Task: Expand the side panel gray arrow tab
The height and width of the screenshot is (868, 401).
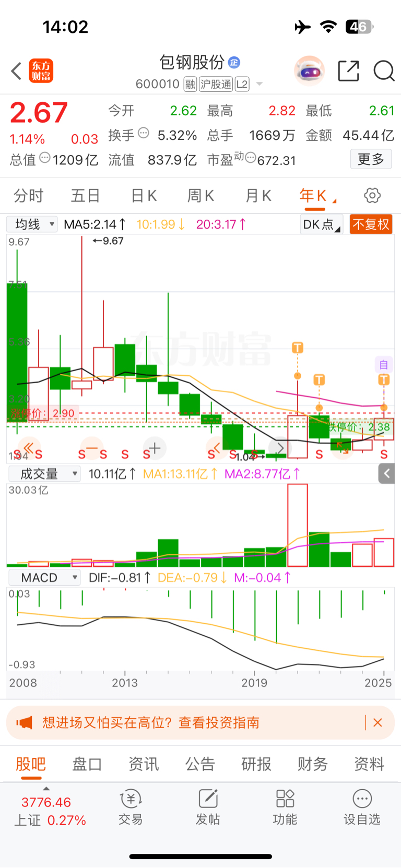Action: (386, 473)
